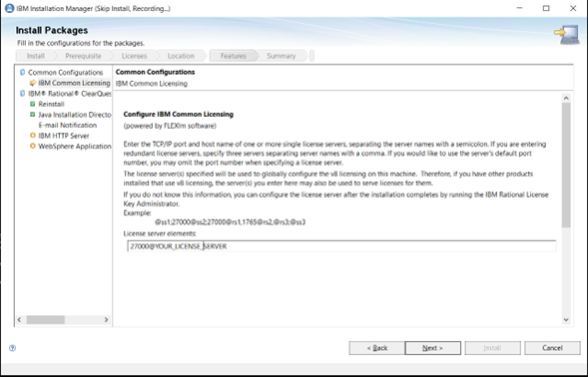This screenshot has width=588, height=377.
Task: Click the install computer icon in header
Action: click(567, 34)
